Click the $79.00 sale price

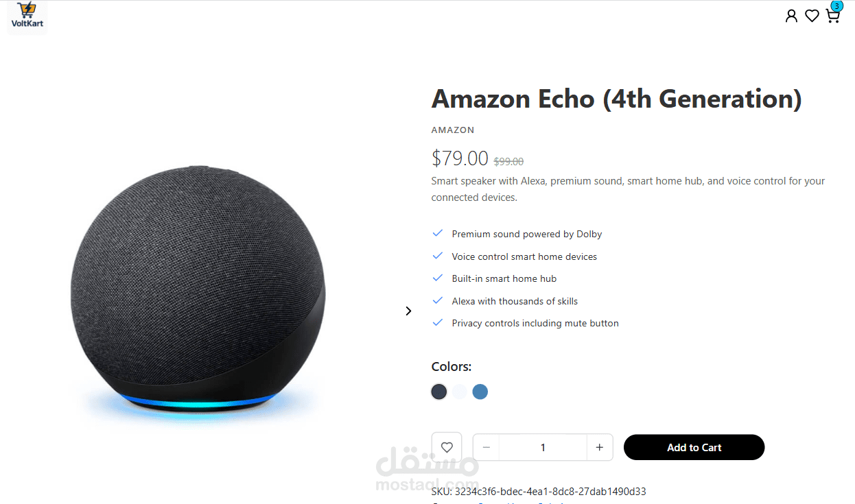460,158
